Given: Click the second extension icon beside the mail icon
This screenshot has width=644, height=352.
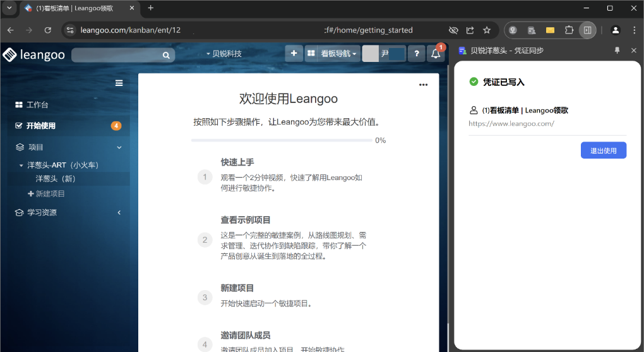Looking at the screenshot, I should [532, 30].
